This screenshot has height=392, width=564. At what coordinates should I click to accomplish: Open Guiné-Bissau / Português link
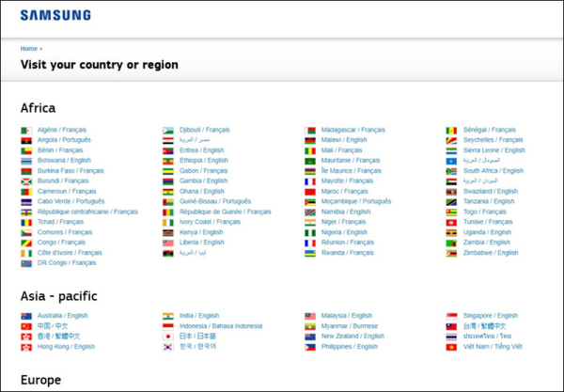215,201
